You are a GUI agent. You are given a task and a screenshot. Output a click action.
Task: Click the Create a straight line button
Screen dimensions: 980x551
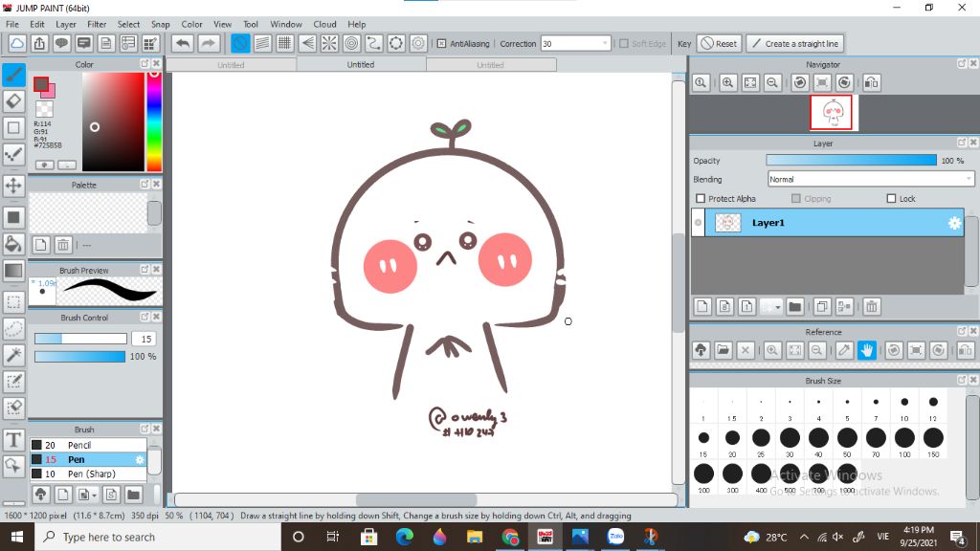coord(794,44)
